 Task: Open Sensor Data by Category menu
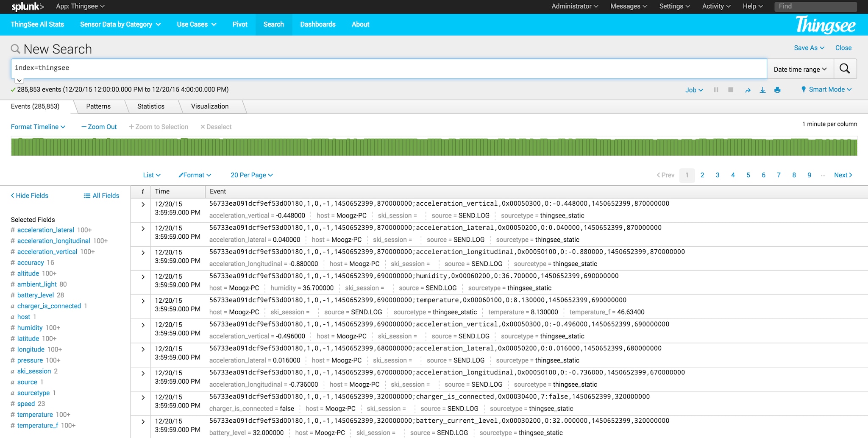120,25
